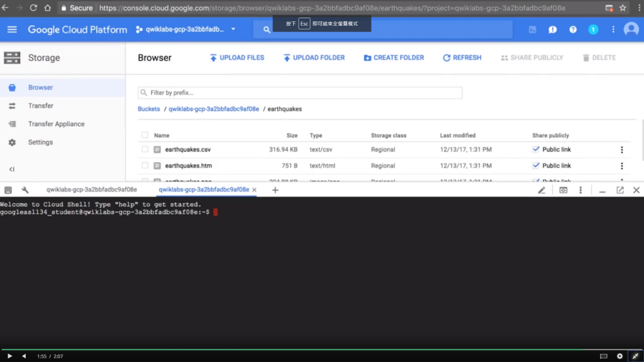Open Public link of earthquakes.htm
Image resolution: width=644 pixels, height=362 pixels.
(557, 166)
